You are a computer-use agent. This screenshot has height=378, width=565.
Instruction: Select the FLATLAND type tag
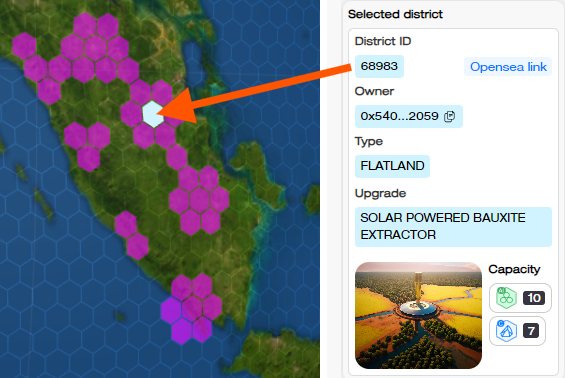(x=392, y=166)
